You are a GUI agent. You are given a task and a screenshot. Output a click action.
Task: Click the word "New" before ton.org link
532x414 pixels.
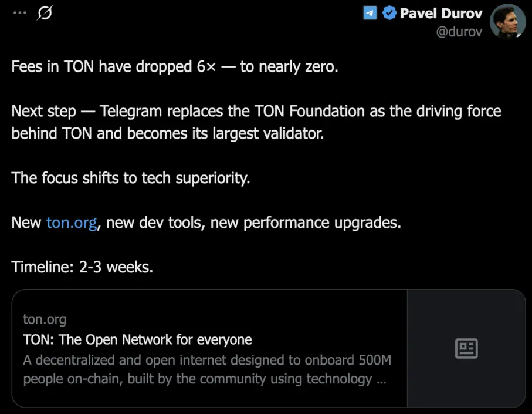point(26,223)
